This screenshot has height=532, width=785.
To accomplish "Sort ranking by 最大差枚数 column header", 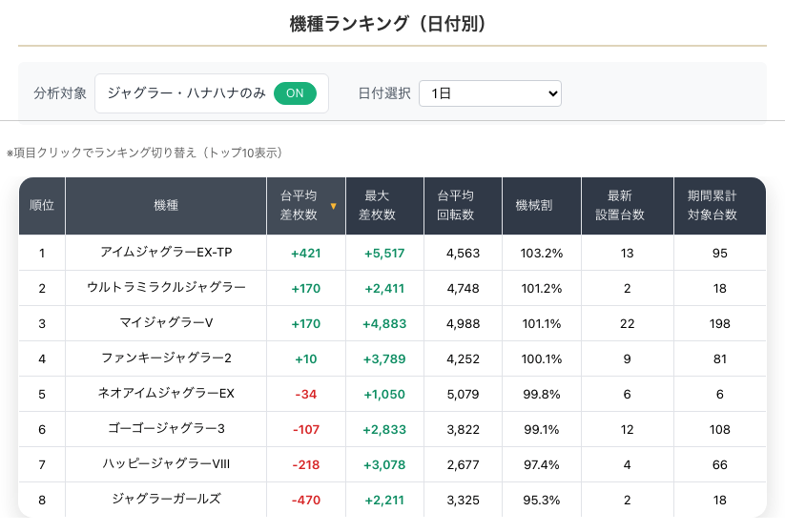I will click(377, 206).
